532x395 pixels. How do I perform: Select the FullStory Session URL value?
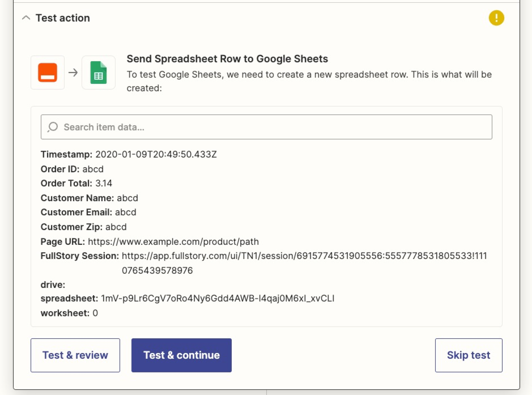click(304, 263)
